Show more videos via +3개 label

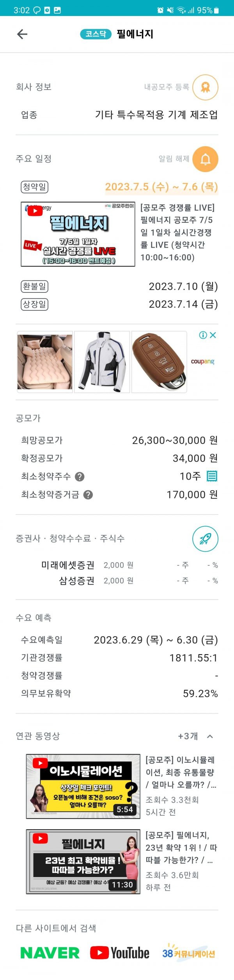pyautogui.click(x=188, y=736)
